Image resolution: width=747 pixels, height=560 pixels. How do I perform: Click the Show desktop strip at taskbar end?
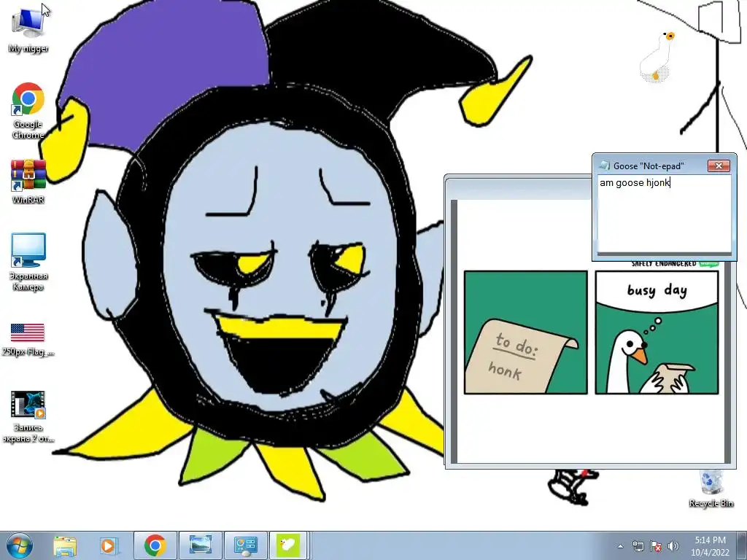[743, 545]
